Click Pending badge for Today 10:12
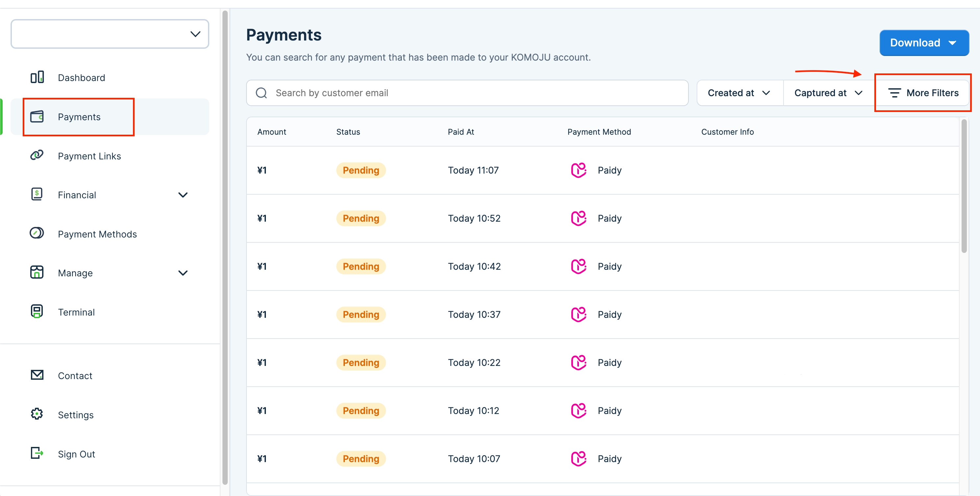 click(361, 410)
